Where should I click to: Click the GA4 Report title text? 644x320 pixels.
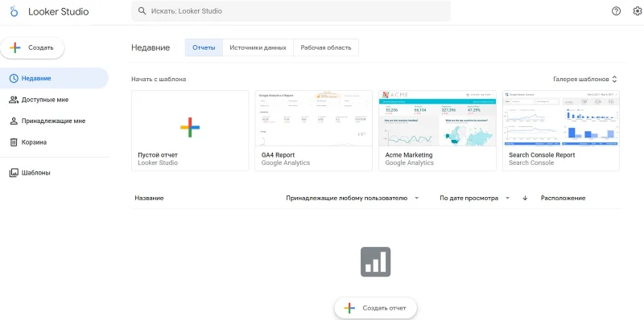[x=278, y=155]
